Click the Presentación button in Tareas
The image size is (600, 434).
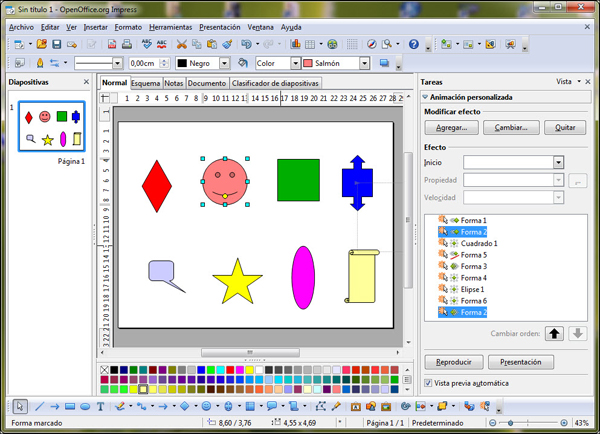[x=521, y=362]
